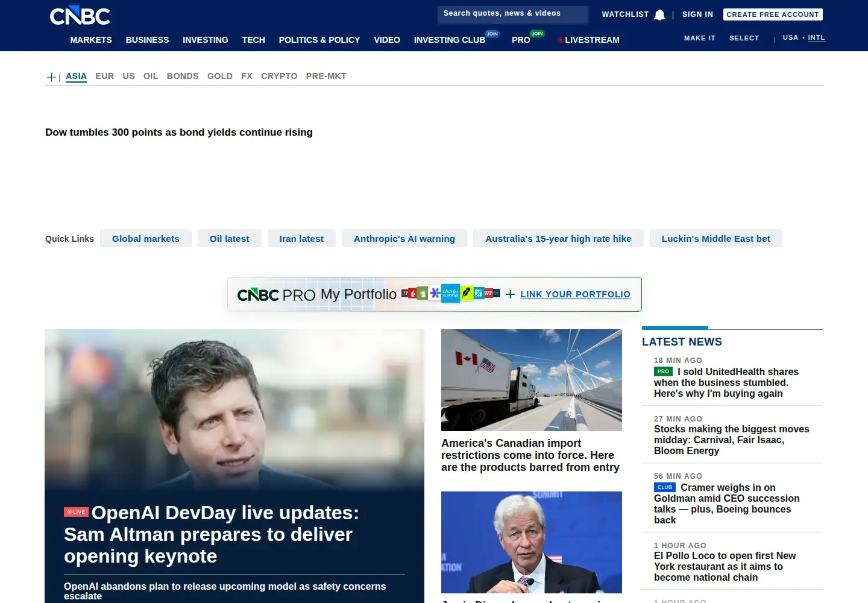
Task: Click the man in suit on blue background thumbnail
Action: (532, 542)
